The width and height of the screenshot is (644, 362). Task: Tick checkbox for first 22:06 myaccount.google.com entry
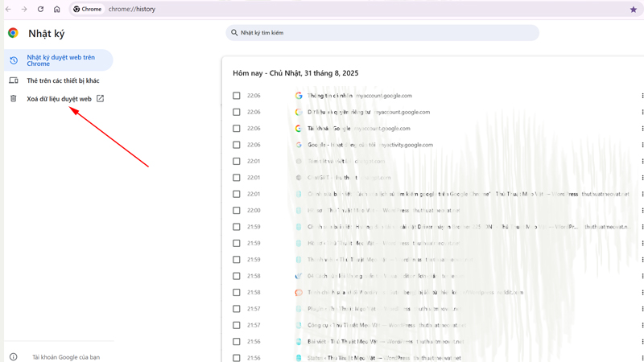pos(237,96)
